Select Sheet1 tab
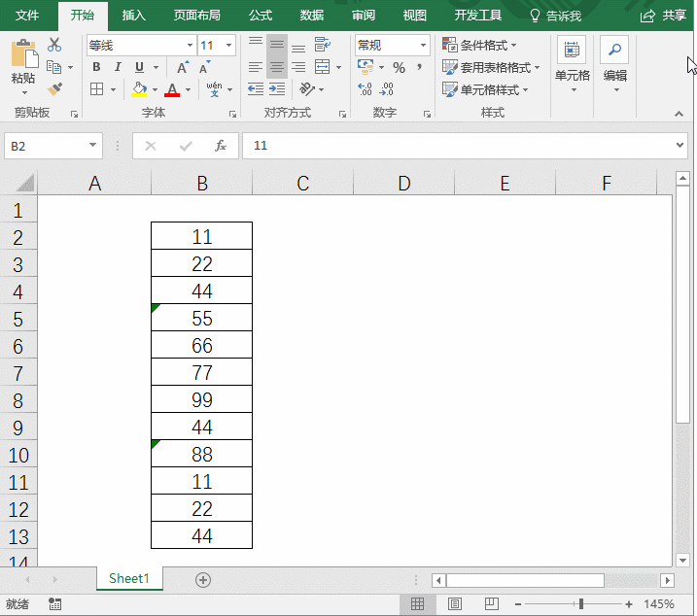The width and height of the screenshot is (697, 616). click(129, 579)
